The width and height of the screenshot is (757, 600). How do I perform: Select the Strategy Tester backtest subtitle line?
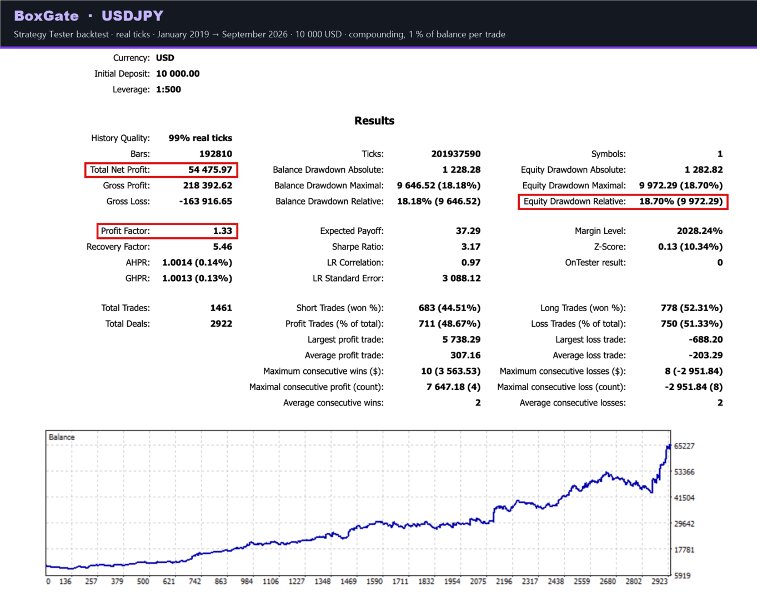click(x=260, y=34)
